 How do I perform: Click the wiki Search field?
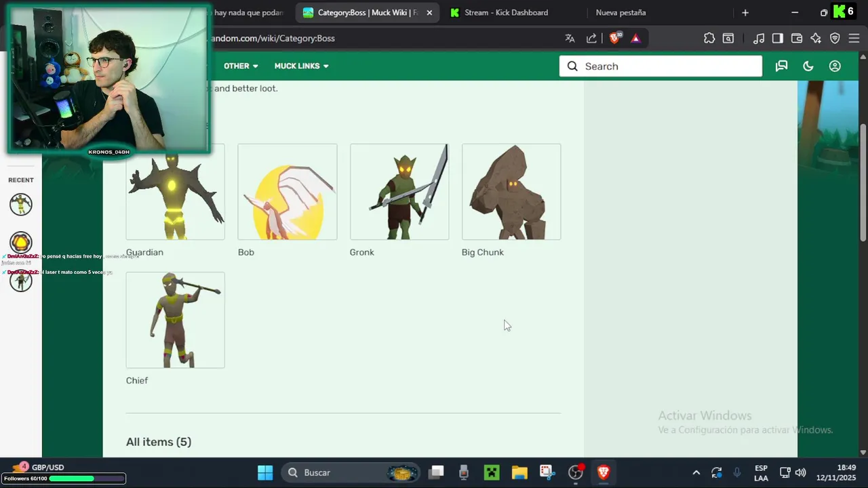pyautogui.click(x=660, y=66)
